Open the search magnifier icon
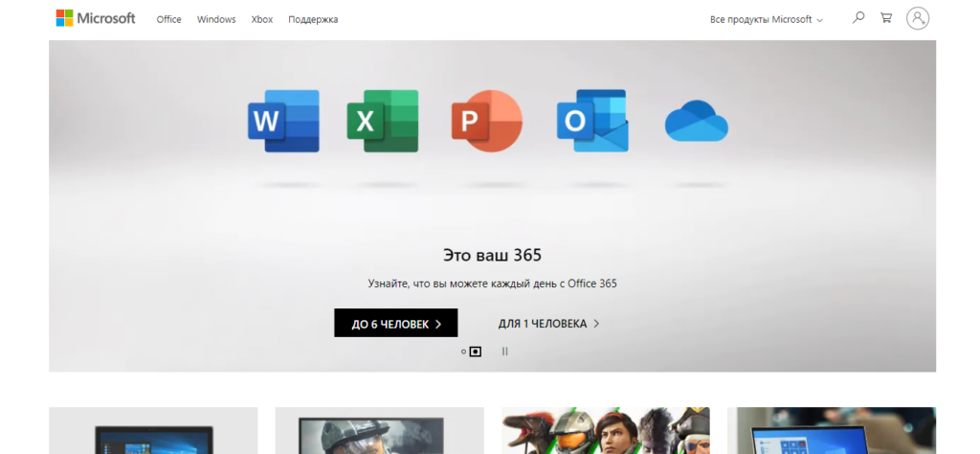 (x=858, y=18)
